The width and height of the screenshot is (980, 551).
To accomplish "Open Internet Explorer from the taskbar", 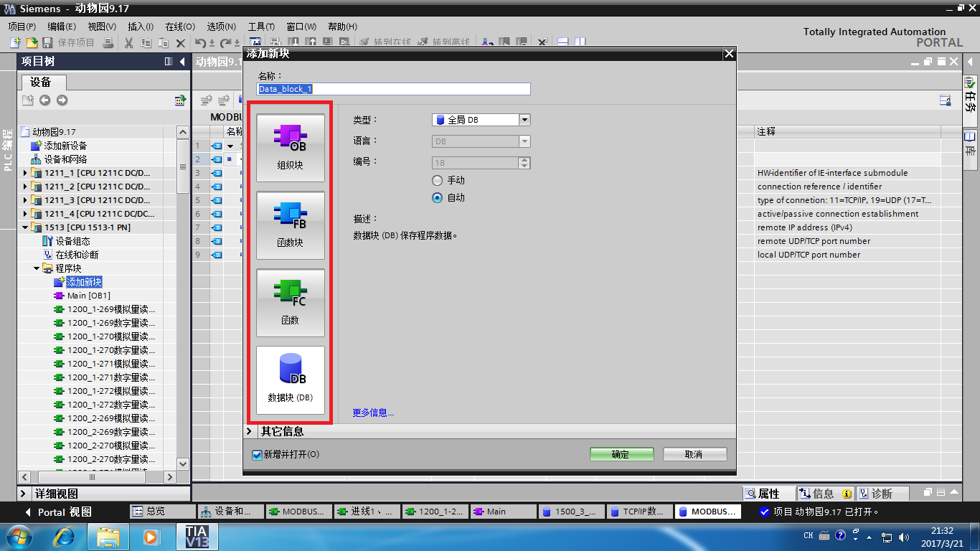I will pos(65,536).
